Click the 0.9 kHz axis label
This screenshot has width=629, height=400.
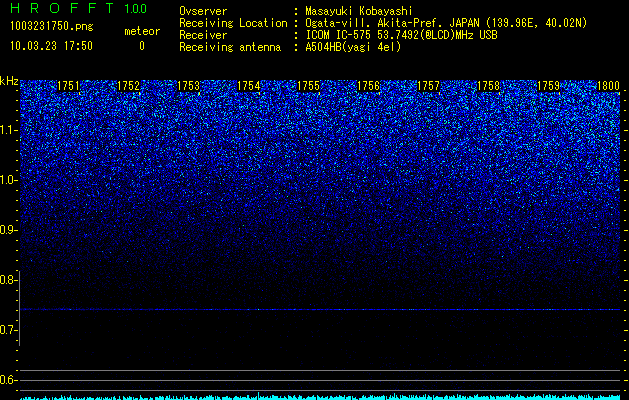9,230
